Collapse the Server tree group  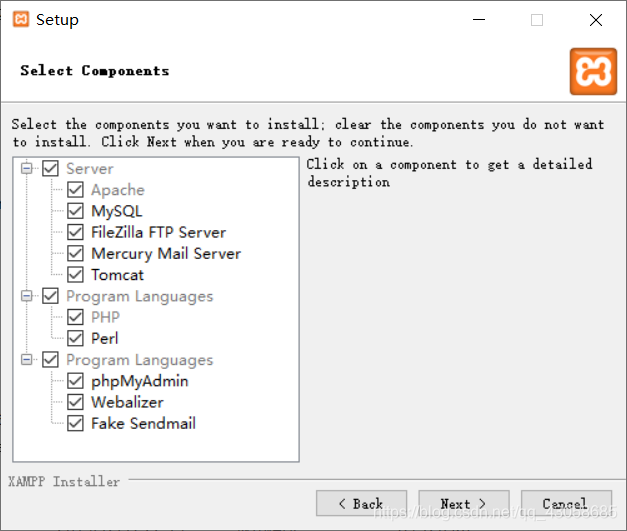[x=27, y=168]
